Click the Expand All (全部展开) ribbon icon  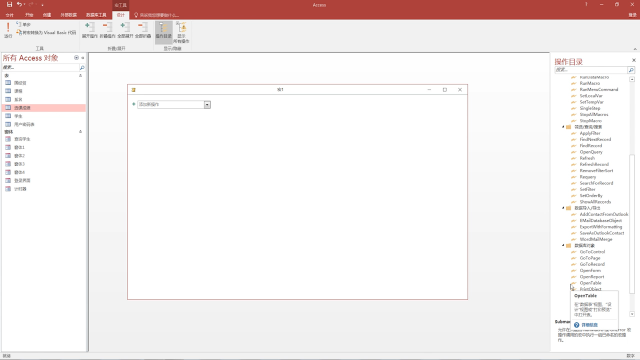coord(125,31)
